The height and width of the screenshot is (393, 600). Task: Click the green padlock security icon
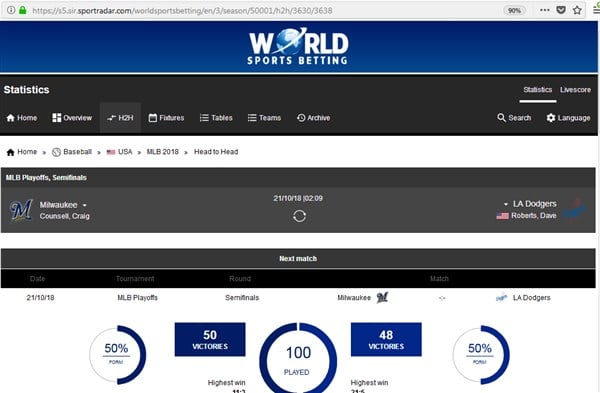click(23, 10)
